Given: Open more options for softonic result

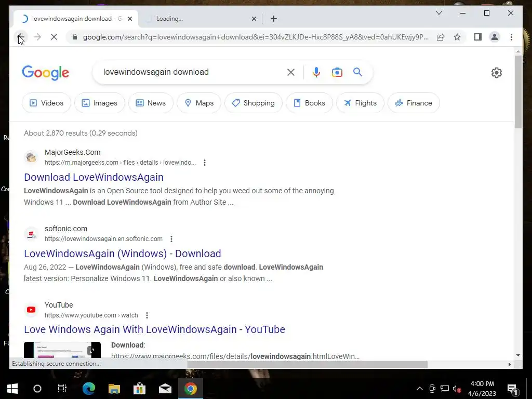Looking at the screenshot, I should [x=171, y=239].
